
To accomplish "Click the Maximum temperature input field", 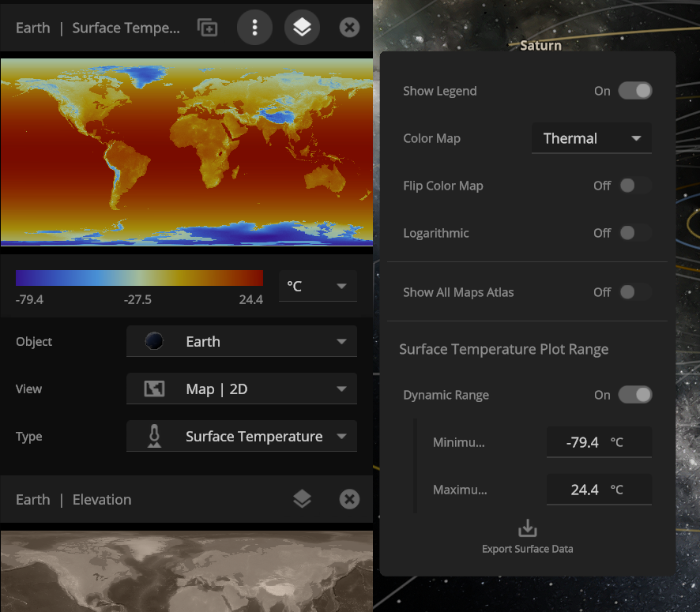I will tap(599, 490).
